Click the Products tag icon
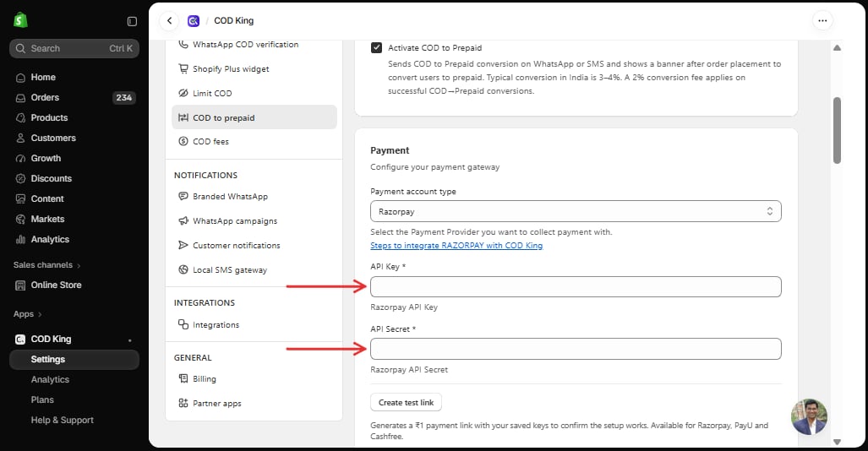Image resolution: width=868 pixels, height=451 pixels. coord(20,118)
